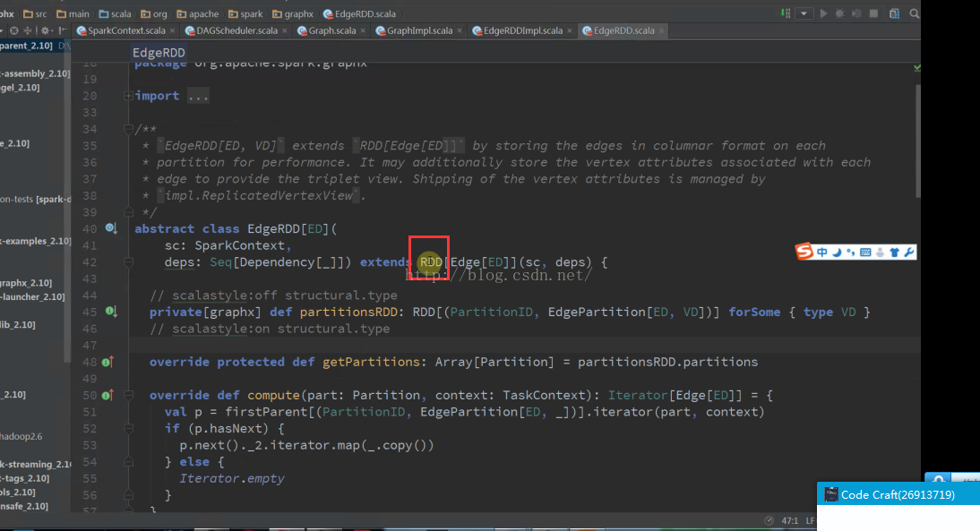
Task: Click the graphx breadcrumb folder
Action: point(293,13)
